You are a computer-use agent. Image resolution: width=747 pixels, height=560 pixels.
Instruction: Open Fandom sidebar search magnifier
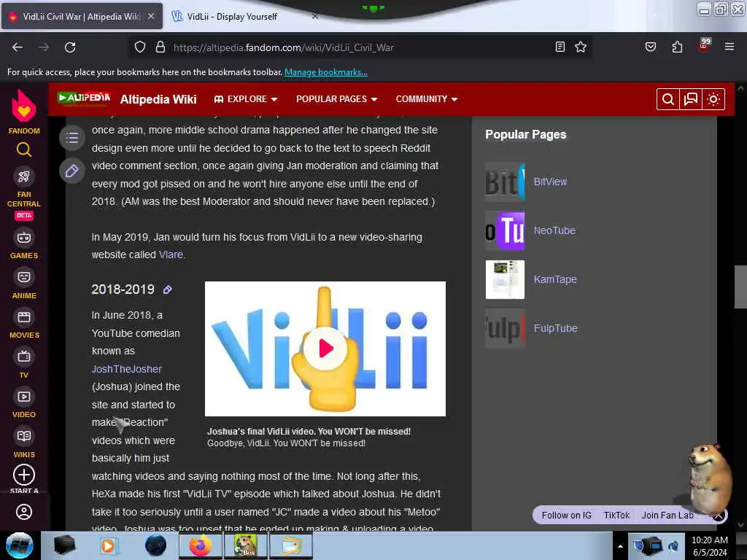point(24,150)
